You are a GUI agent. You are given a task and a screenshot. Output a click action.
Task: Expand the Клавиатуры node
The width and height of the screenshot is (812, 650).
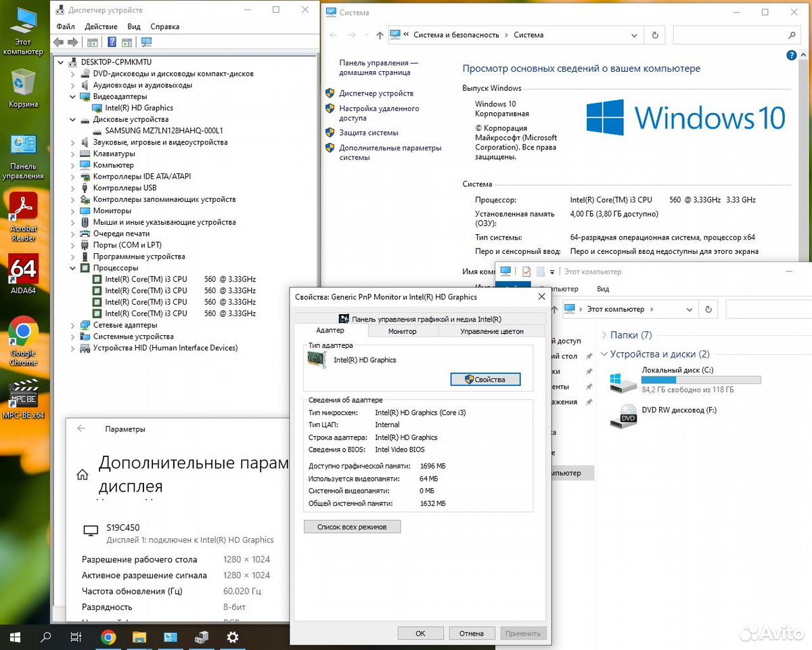point(72,154)
